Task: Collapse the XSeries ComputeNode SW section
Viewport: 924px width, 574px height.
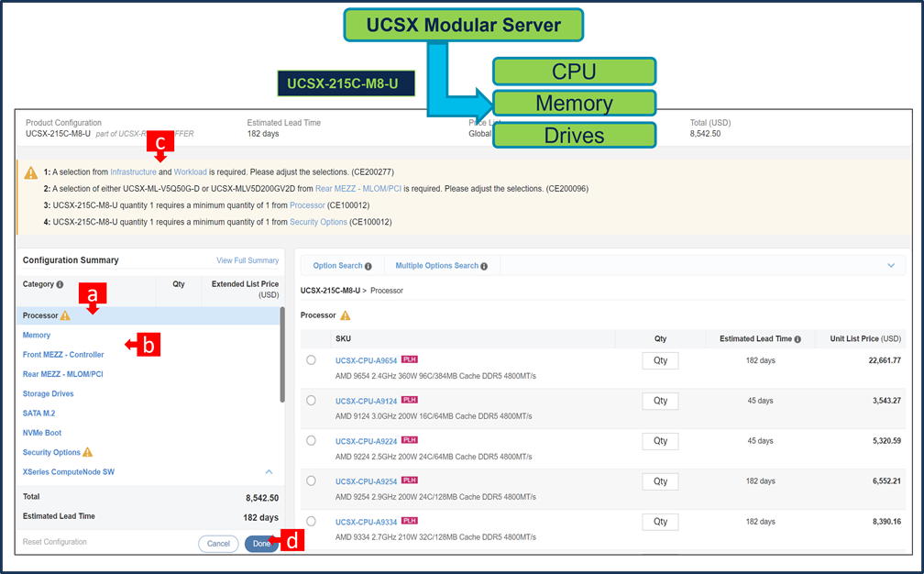Action: pos(269,472)
